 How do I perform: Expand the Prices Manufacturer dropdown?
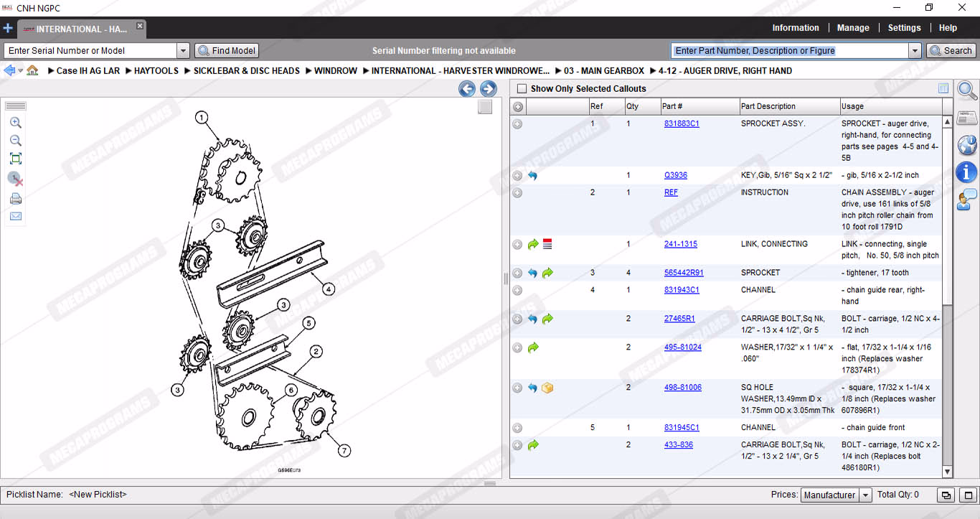[x=865, y=495]
